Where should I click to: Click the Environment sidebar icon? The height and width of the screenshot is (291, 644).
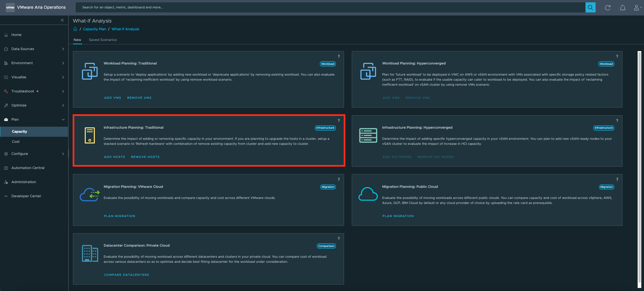(x=6, y=63)
